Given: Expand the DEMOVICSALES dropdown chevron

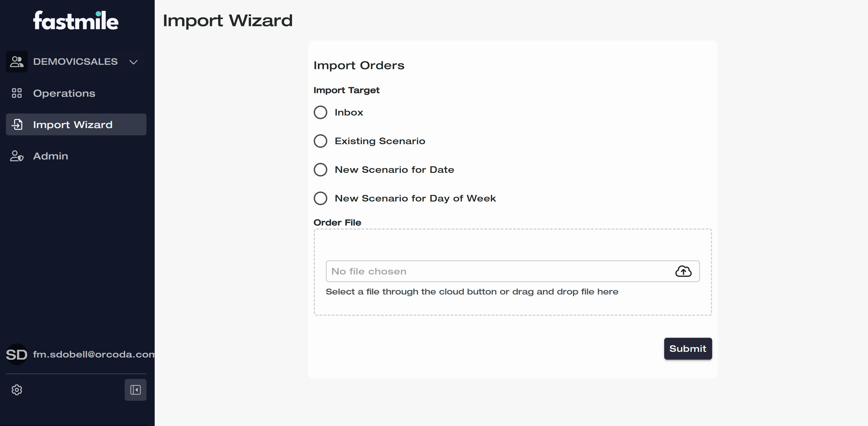Looking at the screenshot, I should (134, 62).
